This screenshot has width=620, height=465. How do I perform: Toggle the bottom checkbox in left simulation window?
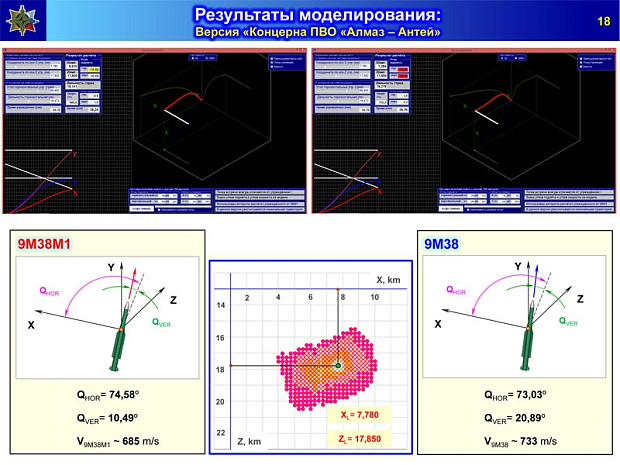tap(159, 210)
